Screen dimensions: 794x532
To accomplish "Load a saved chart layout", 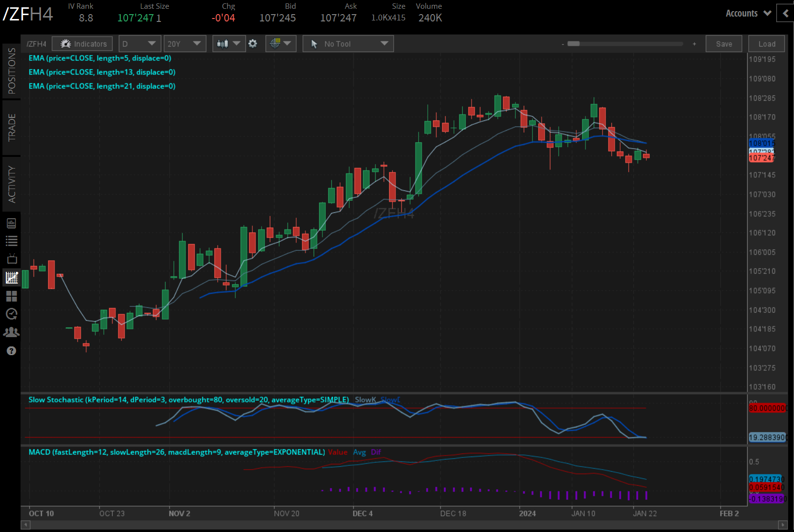I will (766, 44).
